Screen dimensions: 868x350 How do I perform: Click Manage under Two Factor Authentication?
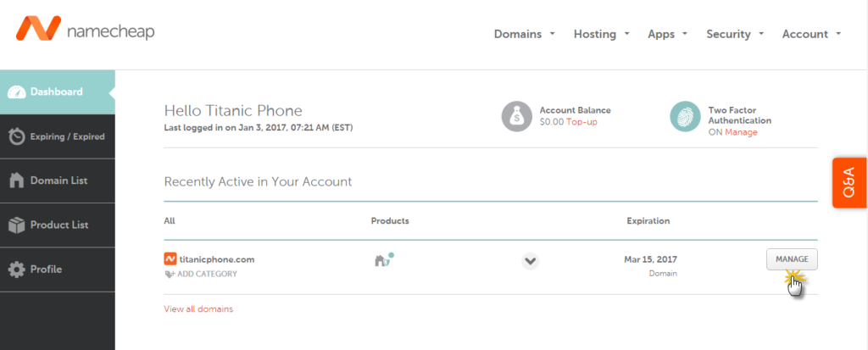pos(741,132)
